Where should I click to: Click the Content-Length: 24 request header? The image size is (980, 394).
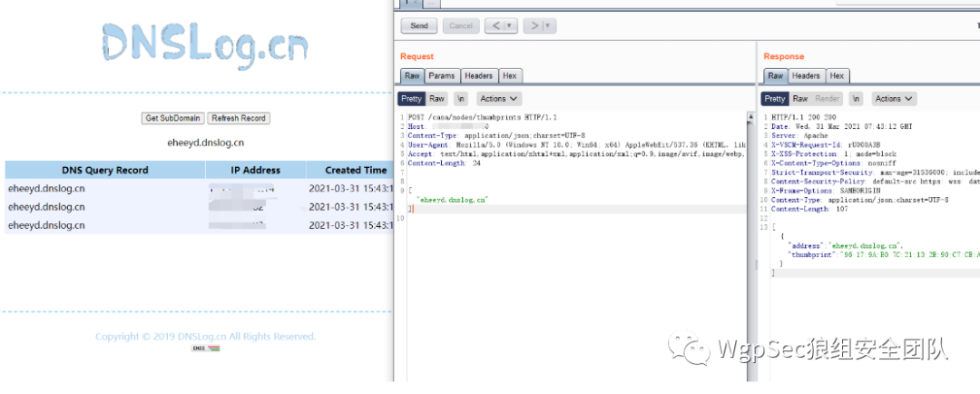click(444, 163)
